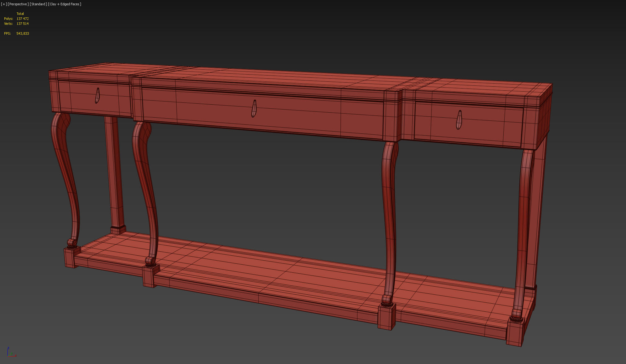Click the Polys count 137 472
The width and height of the screenshot is (626, 364).
tap(23, 19)
